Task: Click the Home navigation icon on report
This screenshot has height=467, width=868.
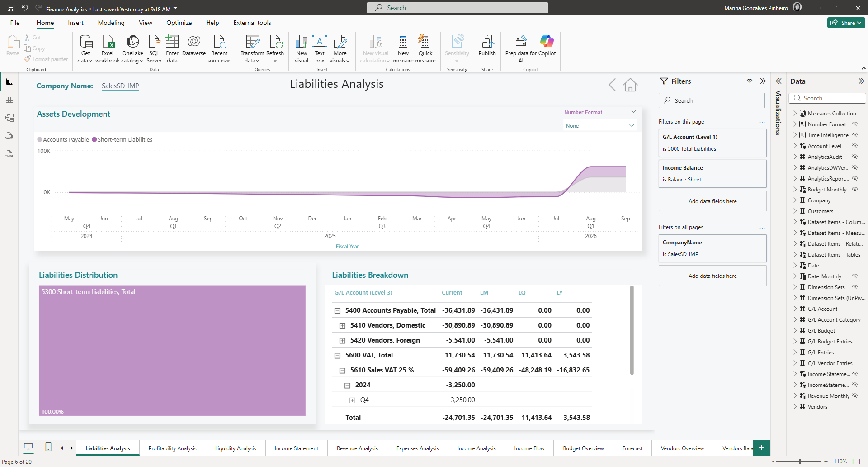Action: [x=630, y=85]
